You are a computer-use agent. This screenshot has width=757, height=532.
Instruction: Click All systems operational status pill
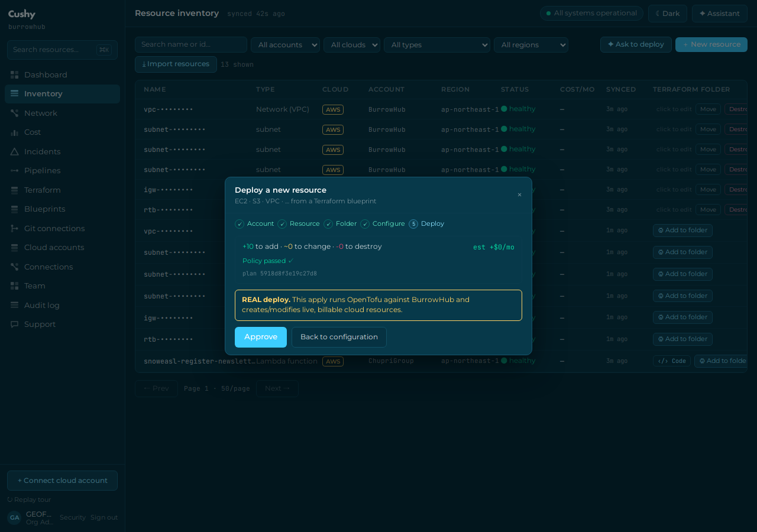[591, 13]
